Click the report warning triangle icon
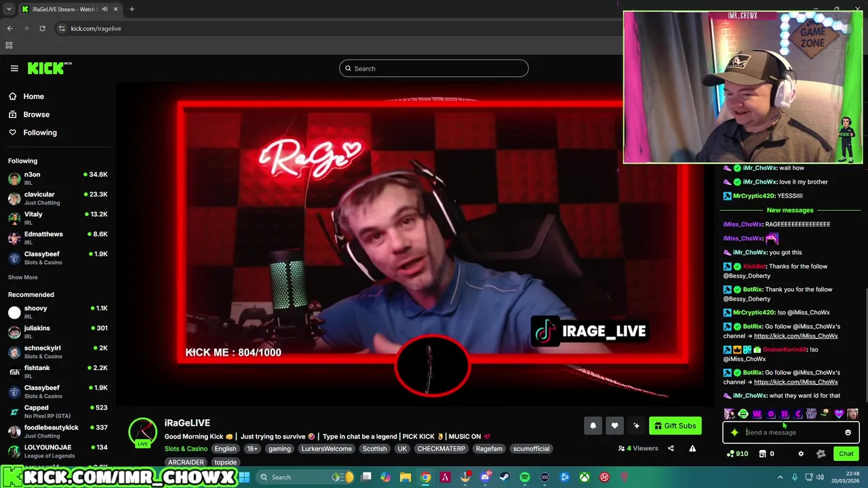The height and width of the screenshot is (488, 868). pyautogui.click(x=692, y=448)
